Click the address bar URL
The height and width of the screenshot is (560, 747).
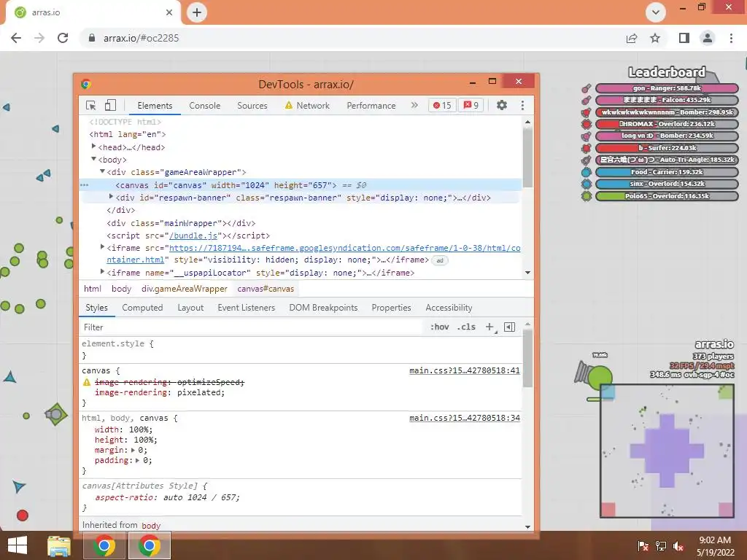(x=141, y=38)
